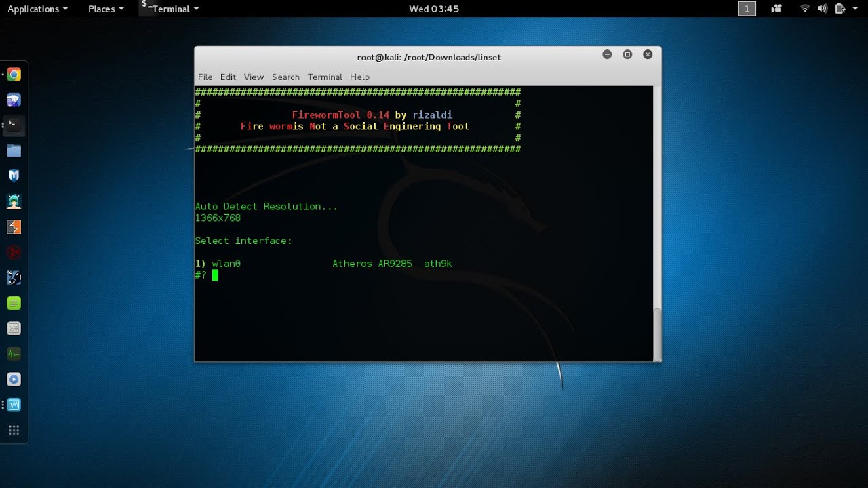The height and width of the screenshot is (488, 868).
Task: Maximize the linset terminal window
Action: (x=627, y=54)
